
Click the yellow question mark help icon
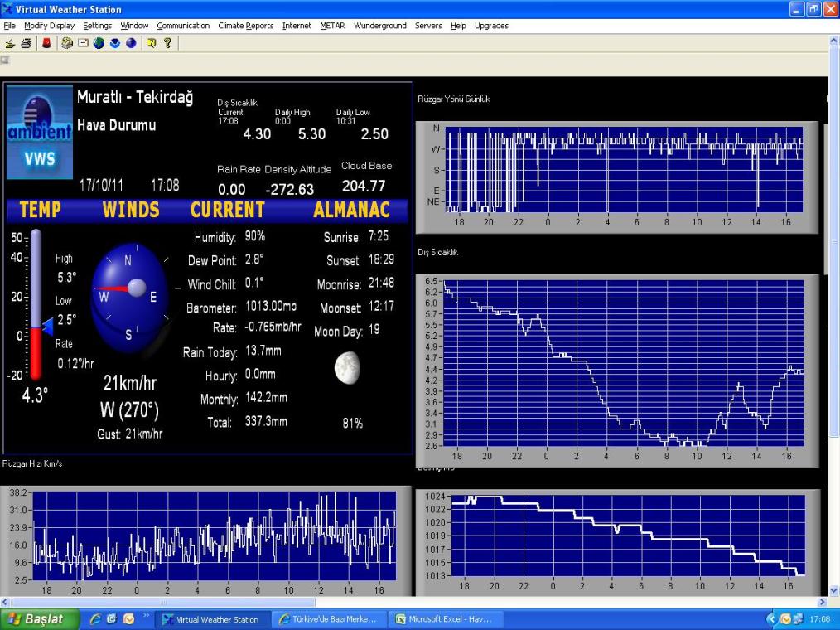pos(167,43)
